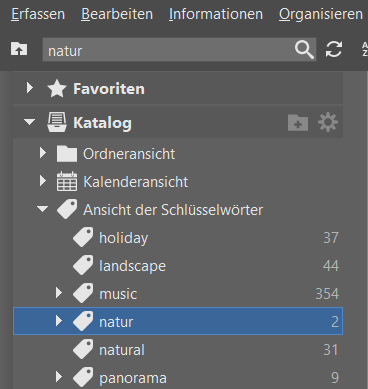This screenshot has width=368, height=389.
Task: Click the add catalog folder icon
Action: pos(298,123)
